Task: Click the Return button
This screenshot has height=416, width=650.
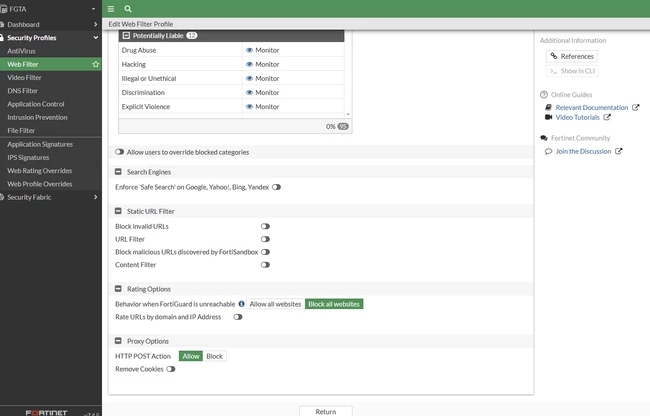Action: point(326,411)
